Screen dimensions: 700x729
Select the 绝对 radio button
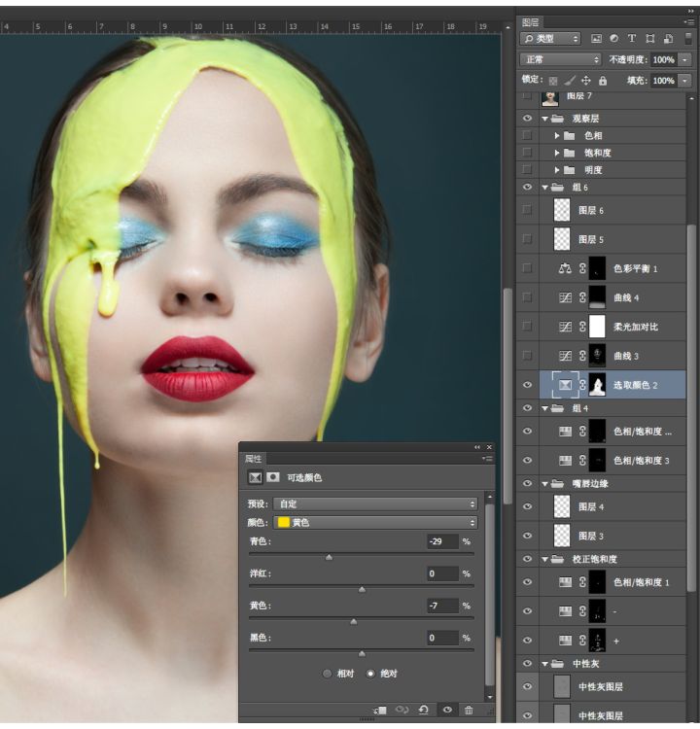click(370, 674)
